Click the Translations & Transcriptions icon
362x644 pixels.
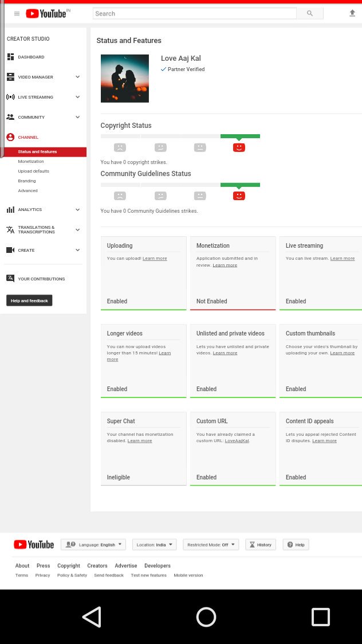click(11, 229)
